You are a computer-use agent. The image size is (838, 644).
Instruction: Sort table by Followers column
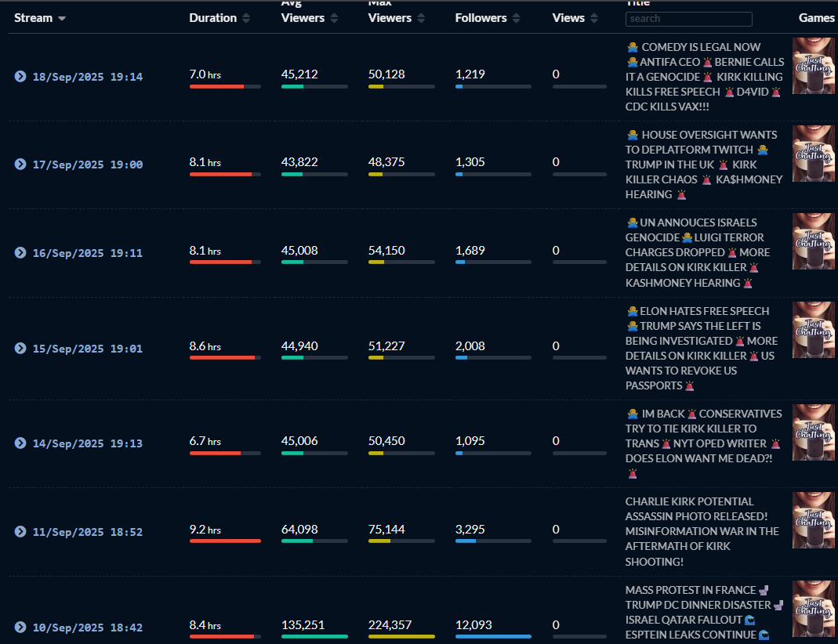(x=488, y=18)
